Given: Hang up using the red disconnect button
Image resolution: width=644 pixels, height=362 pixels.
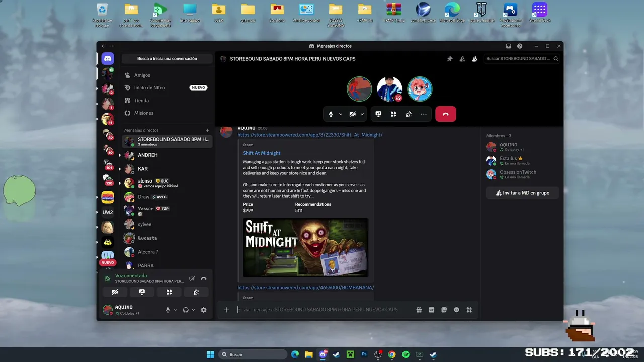Looking at the screenshot, I should coord(446,114).
